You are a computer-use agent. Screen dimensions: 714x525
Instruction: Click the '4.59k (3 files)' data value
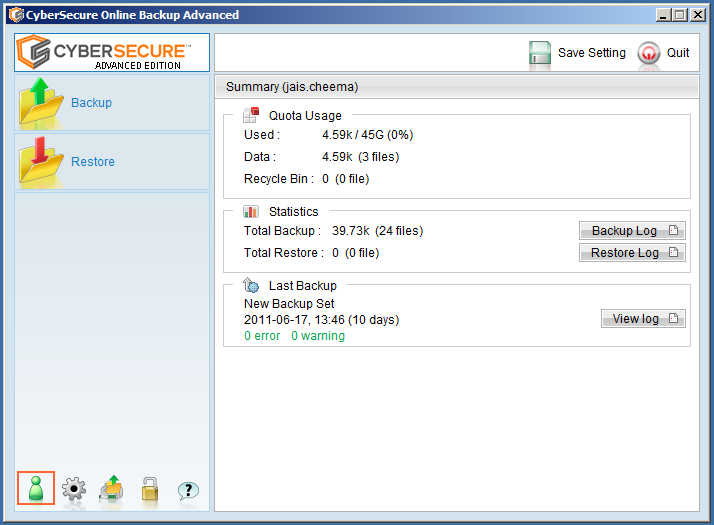point(361,157)
